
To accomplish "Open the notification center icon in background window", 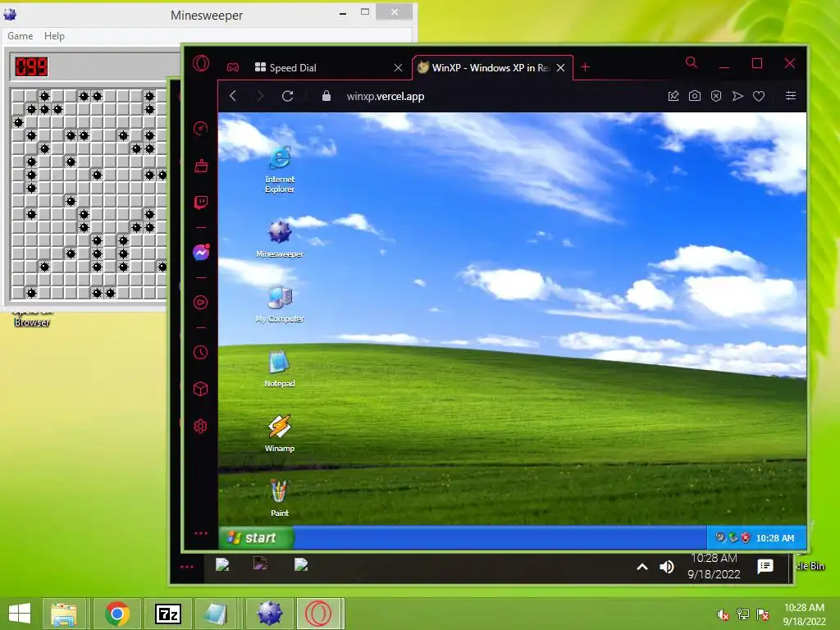I will [765, 566].
